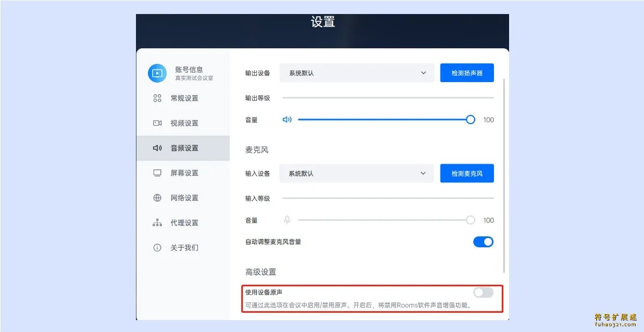Select the 音频设置 speaker icon
Screen dimensions: 644x332
pyautogui.click(x=157, y=148)
